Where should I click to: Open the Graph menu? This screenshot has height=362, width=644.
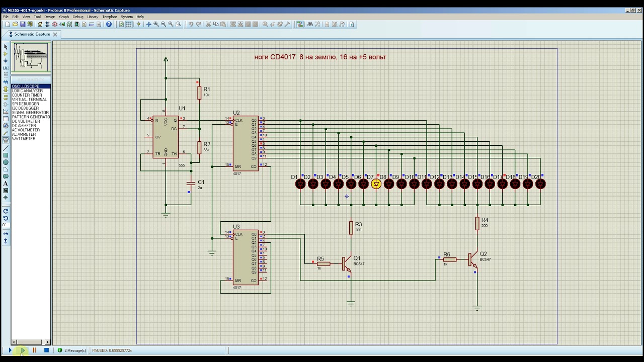64,17
